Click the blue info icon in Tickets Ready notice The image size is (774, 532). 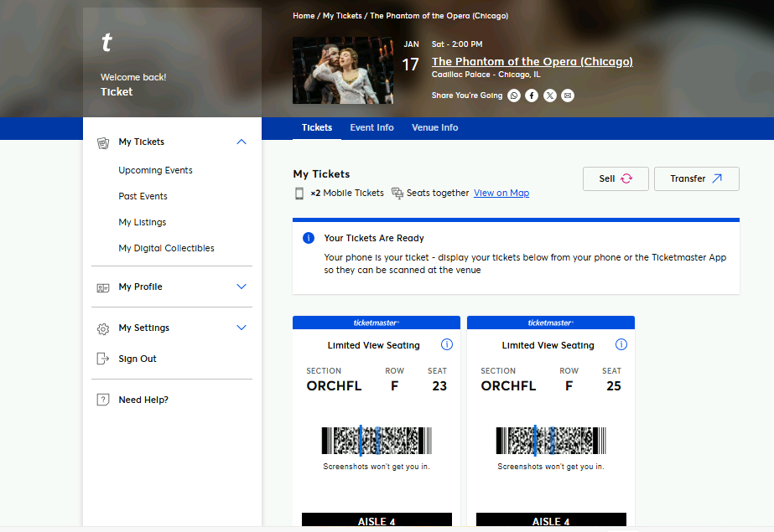[309, 238]
